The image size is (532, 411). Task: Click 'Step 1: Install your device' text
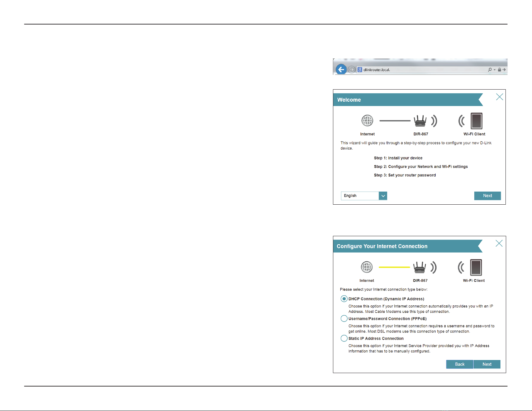point(398,158)
